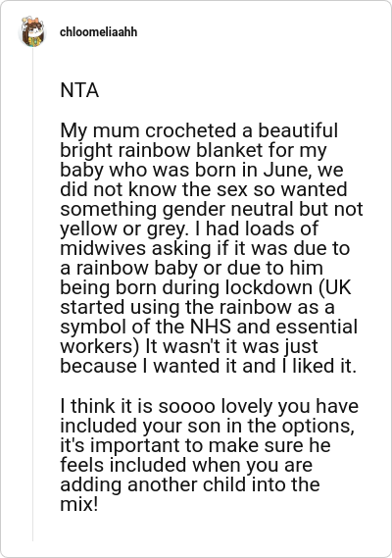Collapse the comment using the vertical thread line
The height and width of the screenshot is (558, 392).
(x=32, y=295)
